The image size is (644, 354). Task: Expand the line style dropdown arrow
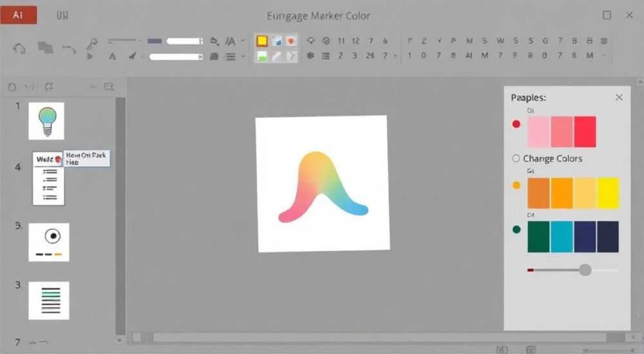tap(140, 41)
